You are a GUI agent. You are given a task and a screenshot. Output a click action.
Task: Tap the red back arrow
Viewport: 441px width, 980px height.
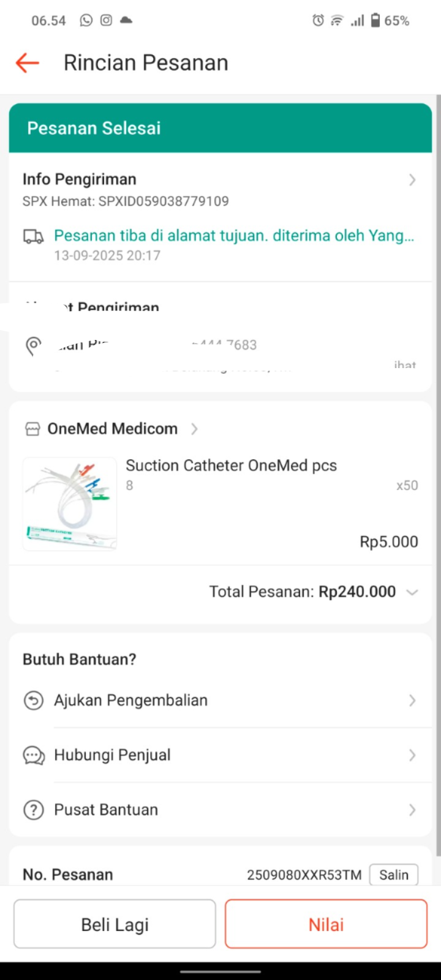click(28, 62)
